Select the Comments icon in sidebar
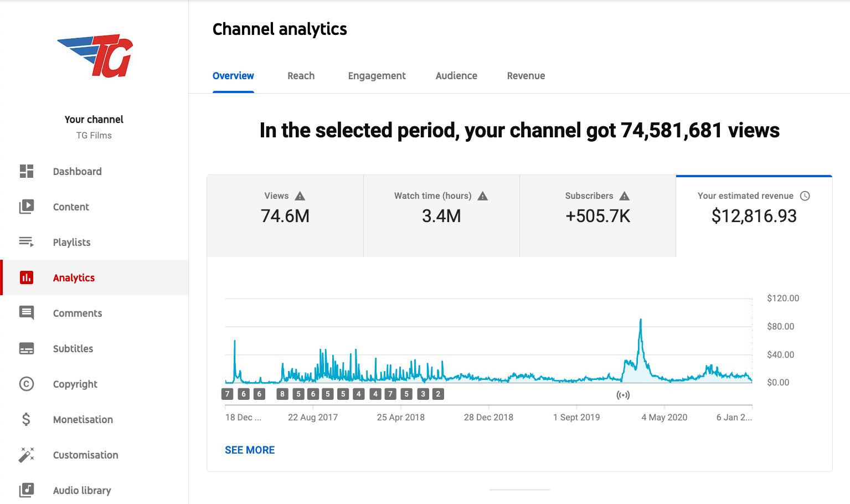Image resolution: width=850 pixels, height=504 pixels. (x=27, y=313)
